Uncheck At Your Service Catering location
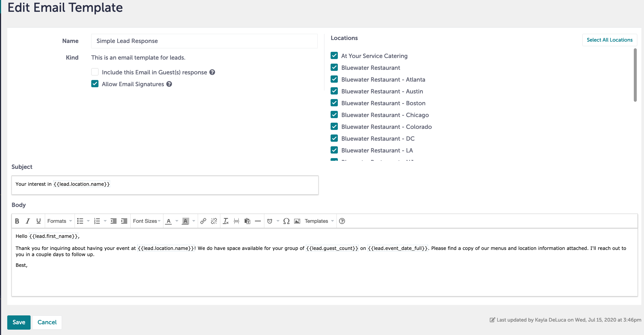The image size is (644, 335). click(x=334, y=56)
